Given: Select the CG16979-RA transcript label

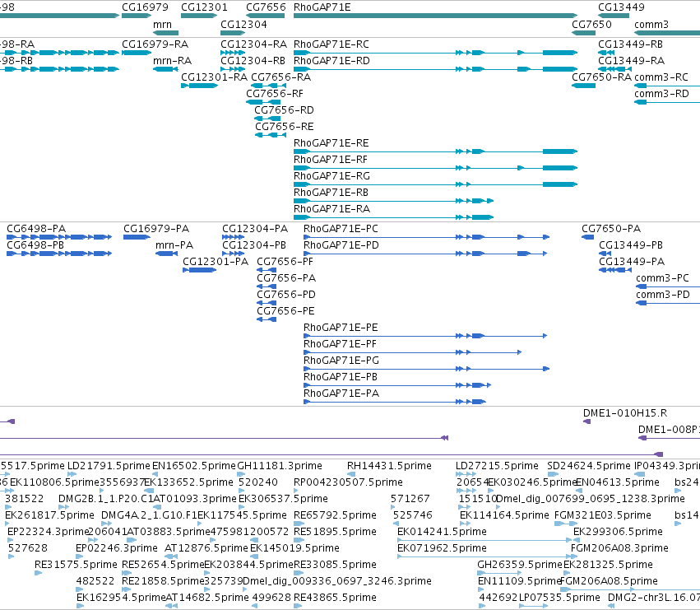Looking at the screenshot, I should tap(155, 44).
